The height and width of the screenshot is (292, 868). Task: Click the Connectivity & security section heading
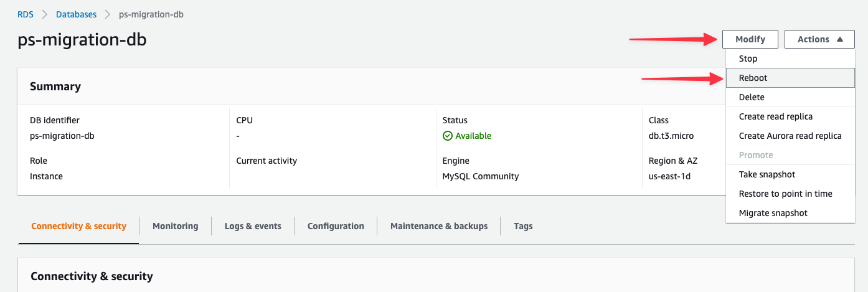(92, 276)
